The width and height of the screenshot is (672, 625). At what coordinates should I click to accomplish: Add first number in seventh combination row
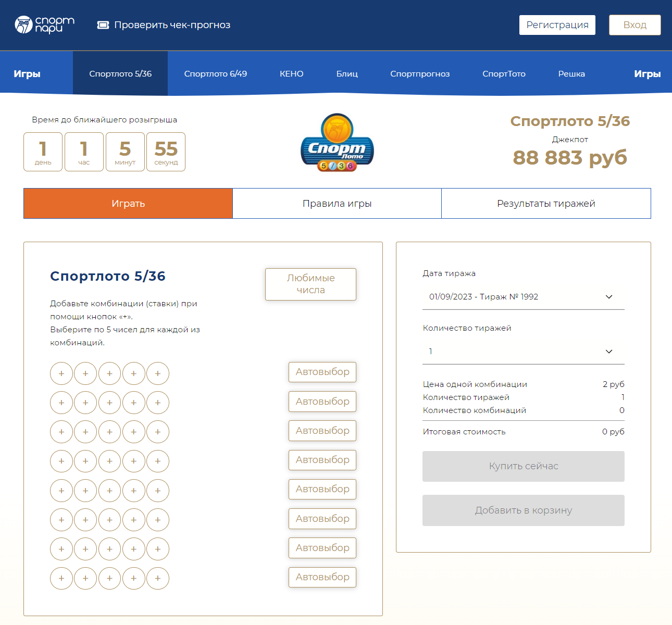click(61, 549)
